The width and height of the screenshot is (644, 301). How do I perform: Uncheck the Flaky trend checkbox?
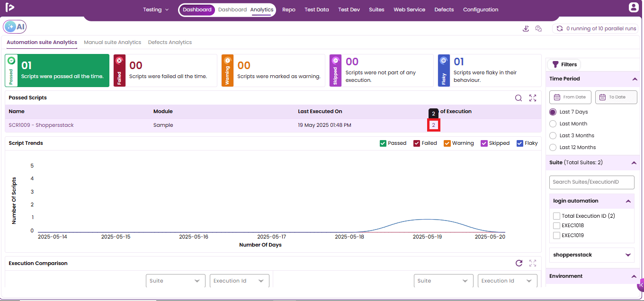tap(520, 143)
